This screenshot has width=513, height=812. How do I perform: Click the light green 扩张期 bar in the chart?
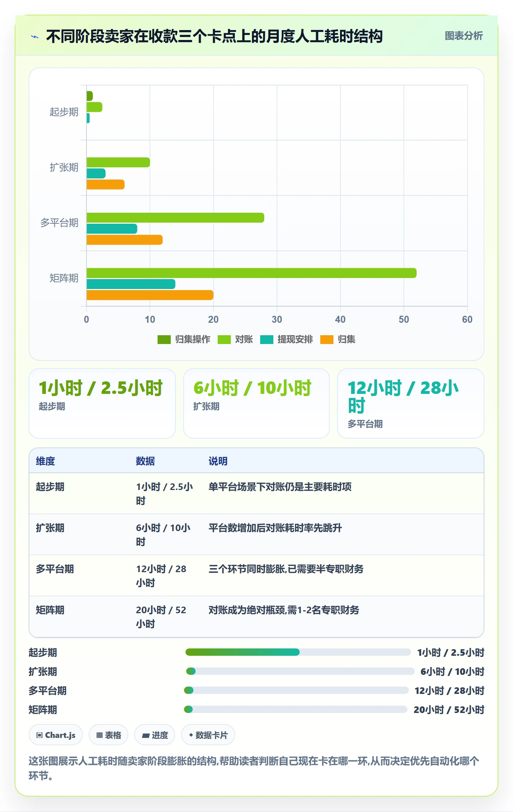point(118,162)
